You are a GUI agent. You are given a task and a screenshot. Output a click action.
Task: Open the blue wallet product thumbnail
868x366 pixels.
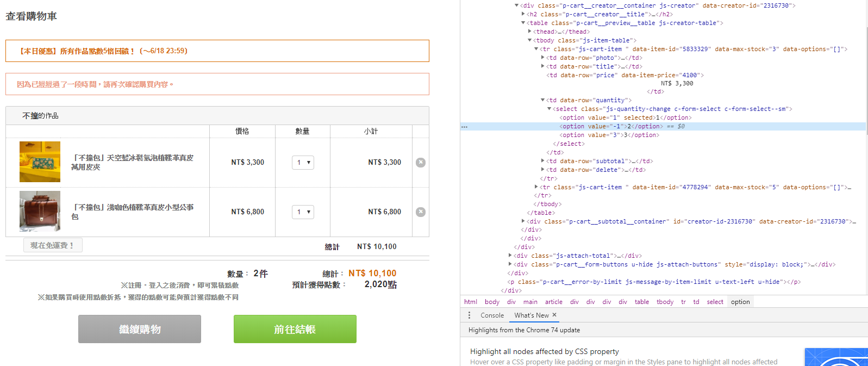coord(40,162)
